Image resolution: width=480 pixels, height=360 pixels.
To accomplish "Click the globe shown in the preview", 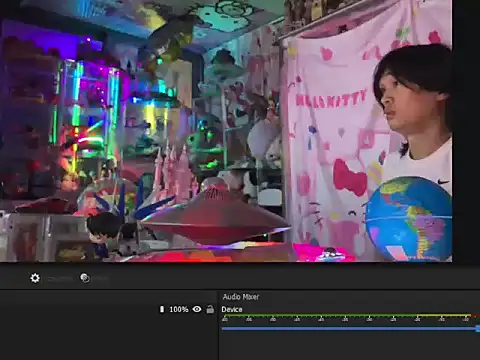I will (409, 219).
